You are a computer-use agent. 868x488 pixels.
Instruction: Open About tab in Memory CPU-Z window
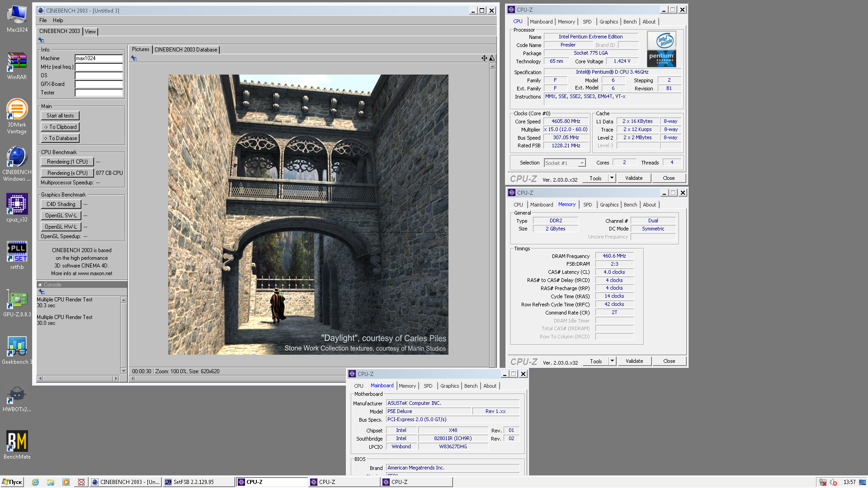[x=649, y=205]
